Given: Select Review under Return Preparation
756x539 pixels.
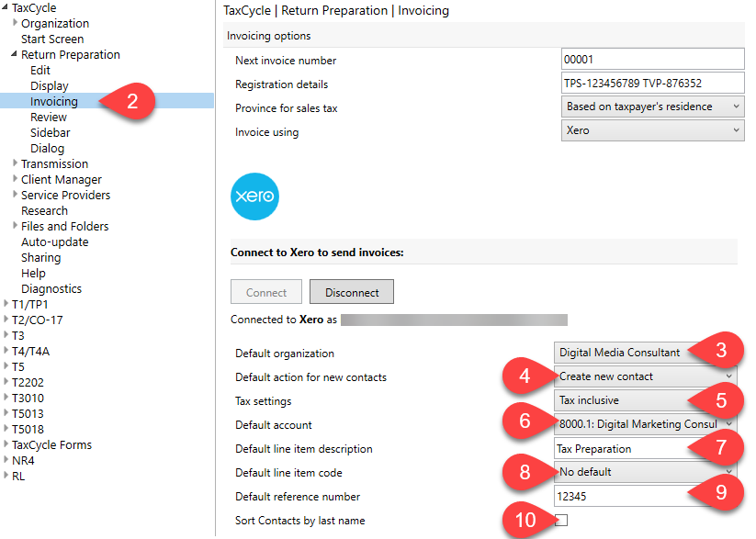Looking at the screenshot, I should (48, 118).
